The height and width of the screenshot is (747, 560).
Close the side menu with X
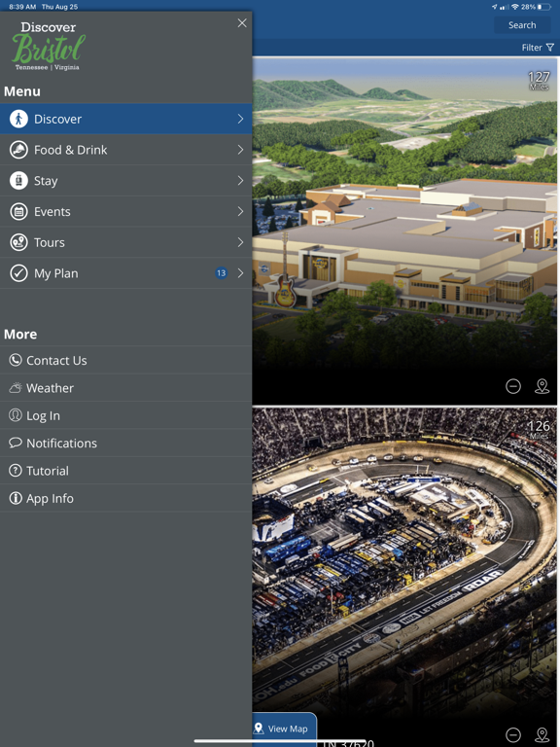(x=242, y=23)
